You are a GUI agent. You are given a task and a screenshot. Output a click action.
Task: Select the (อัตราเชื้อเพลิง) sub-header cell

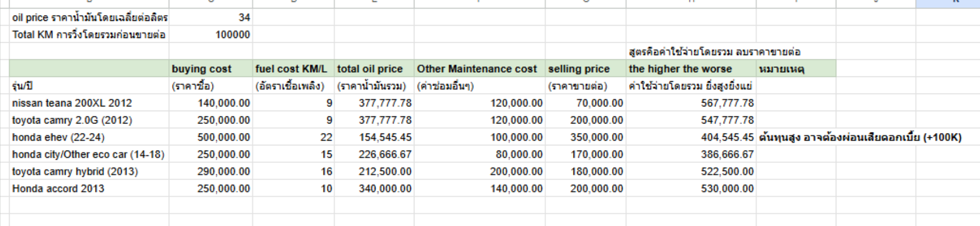pos(294,86)
